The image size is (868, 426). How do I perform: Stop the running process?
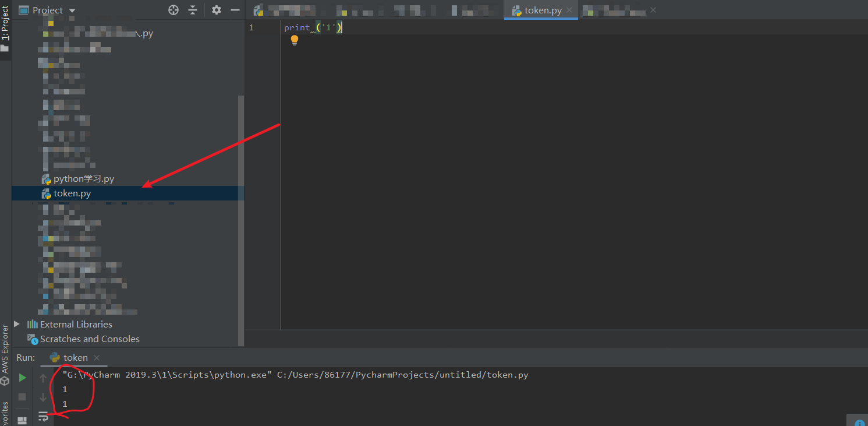tap(22, 397)
